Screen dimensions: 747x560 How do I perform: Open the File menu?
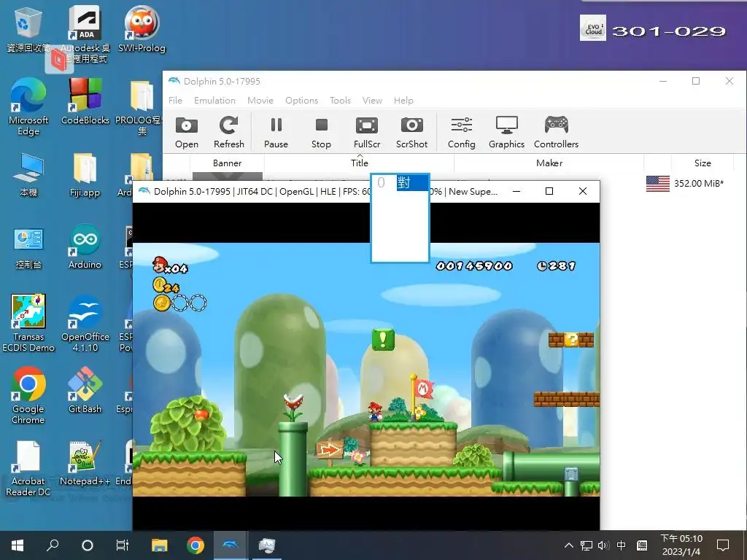coord(175,101)
